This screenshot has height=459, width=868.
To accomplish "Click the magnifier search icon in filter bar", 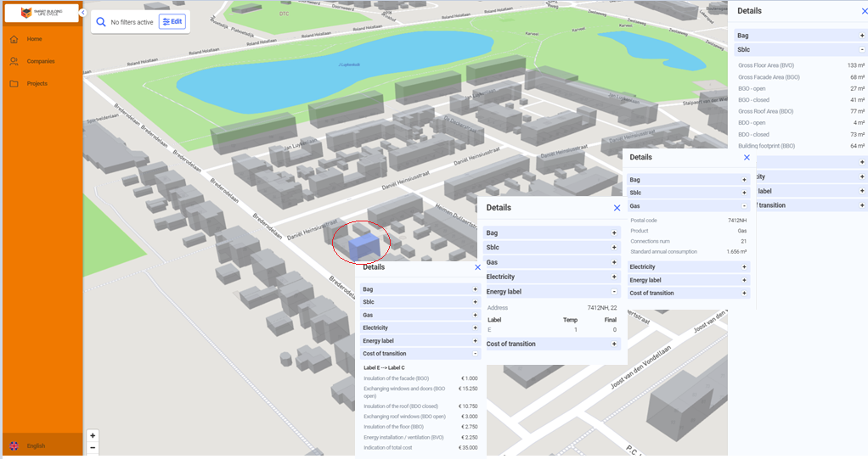I will (101, 22).
